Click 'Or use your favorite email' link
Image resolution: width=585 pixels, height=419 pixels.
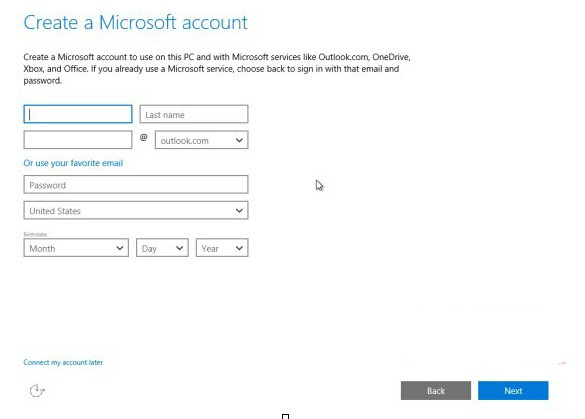point(73,163)
